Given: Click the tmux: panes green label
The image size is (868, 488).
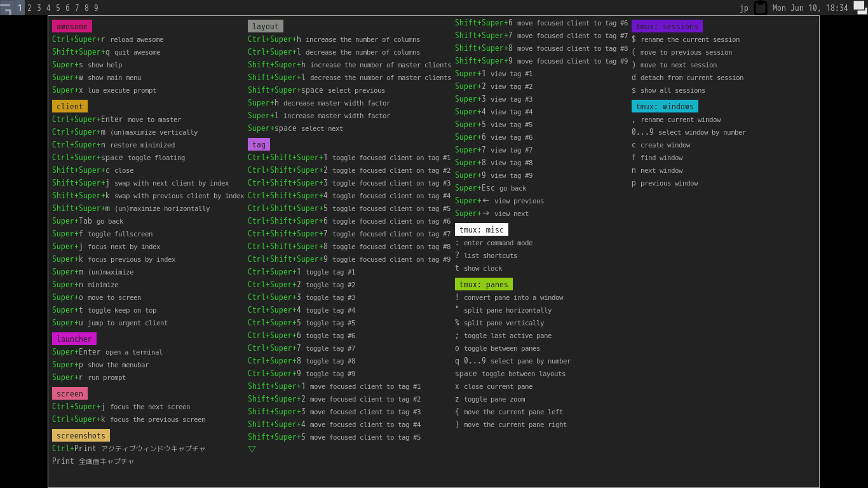Looking at the screenshot, I should coord(484,284).
